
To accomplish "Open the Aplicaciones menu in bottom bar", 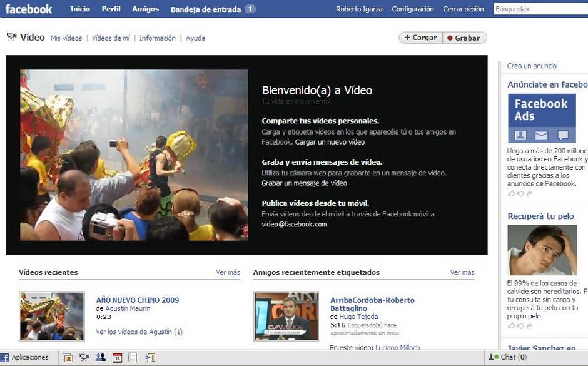I will 30,357.
